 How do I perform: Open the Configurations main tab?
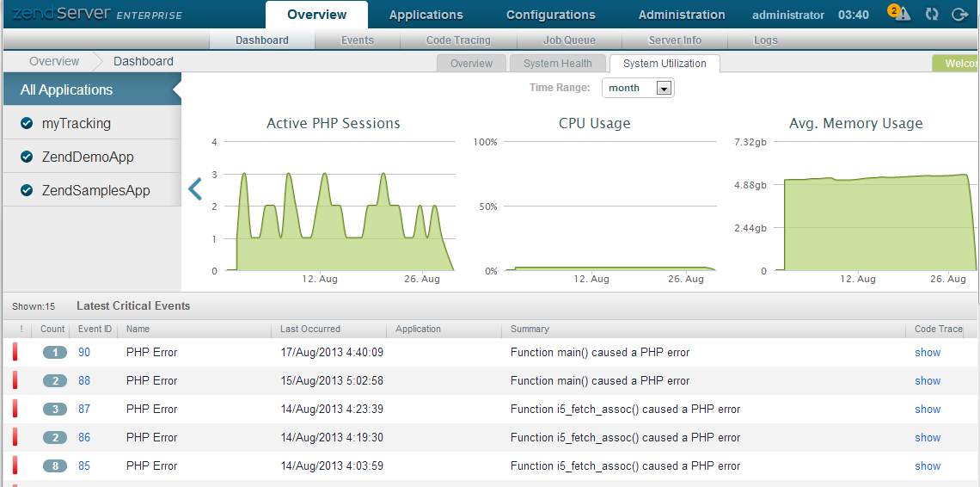coord(551,15)
